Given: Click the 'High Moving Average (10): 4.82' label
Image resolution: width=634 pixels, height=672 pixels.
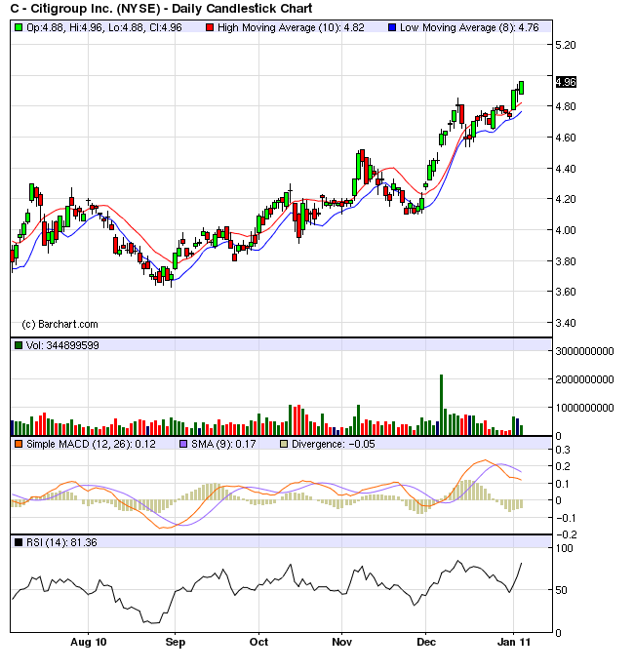Looking at the screenshot, I should coord(291,27).
